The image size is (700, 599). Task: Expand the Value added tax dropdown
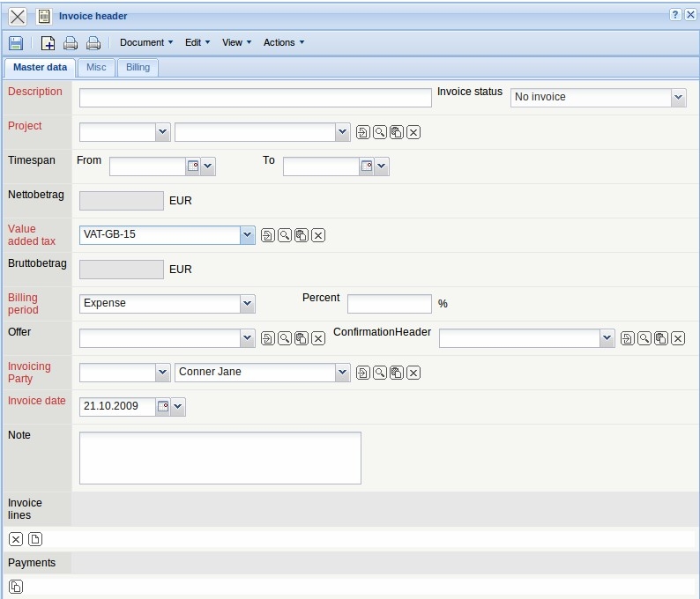[247, 235]
